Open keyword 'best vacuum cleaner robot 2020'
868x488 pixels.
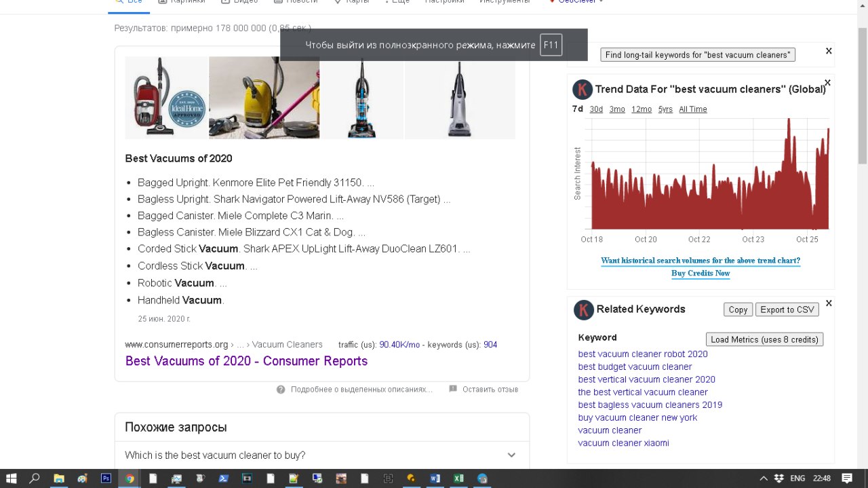coord(643,354)
